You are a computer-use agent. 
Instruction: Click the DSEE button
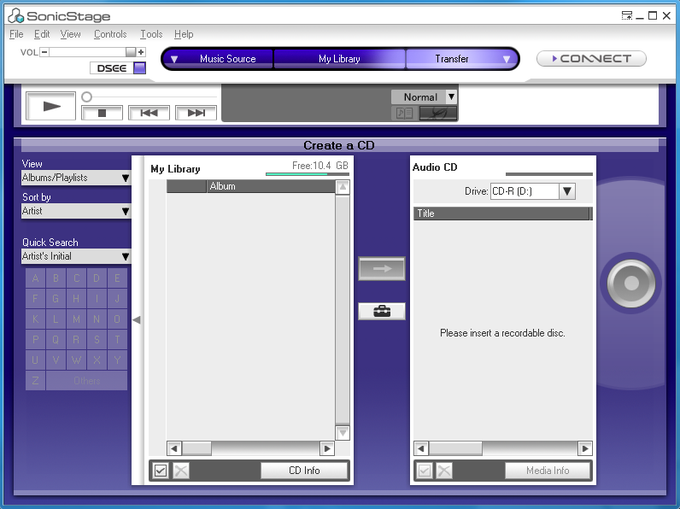click(111, 68)
